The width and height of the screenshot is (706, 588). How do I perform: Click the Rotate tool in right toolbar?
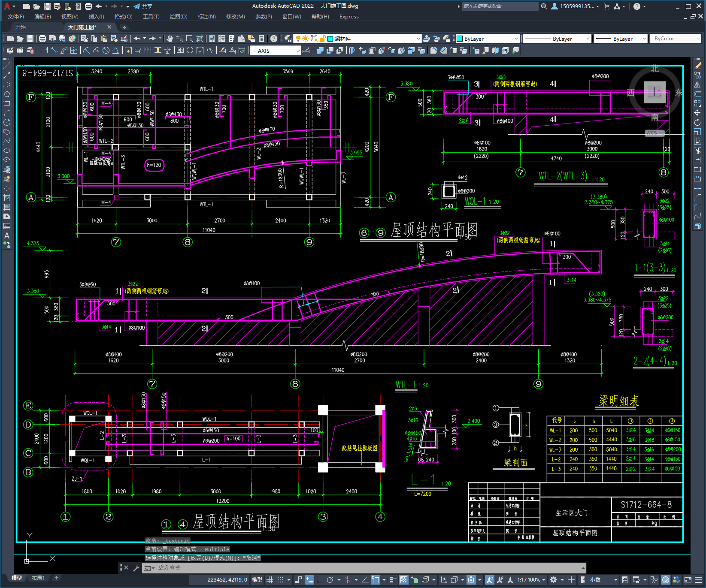(x=697, y=122)
